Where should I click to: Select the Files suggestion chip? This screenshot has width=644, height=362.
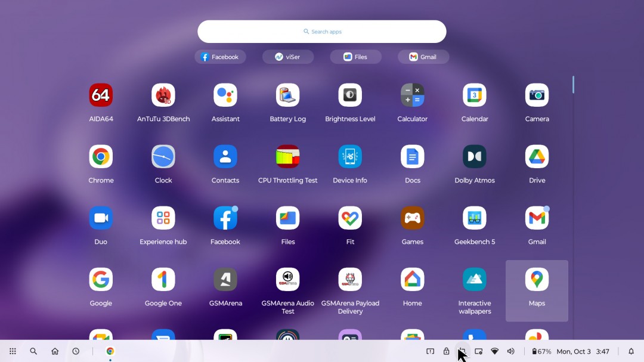coord(355,57)
